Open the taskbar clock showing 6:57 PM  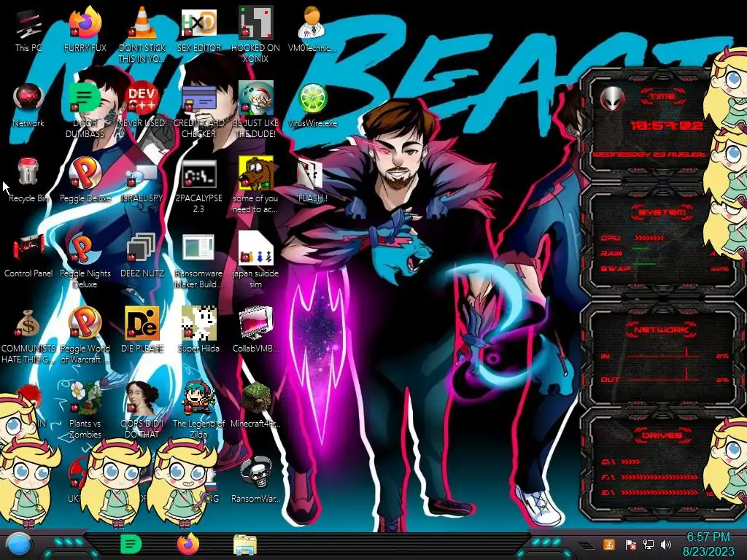708,537
